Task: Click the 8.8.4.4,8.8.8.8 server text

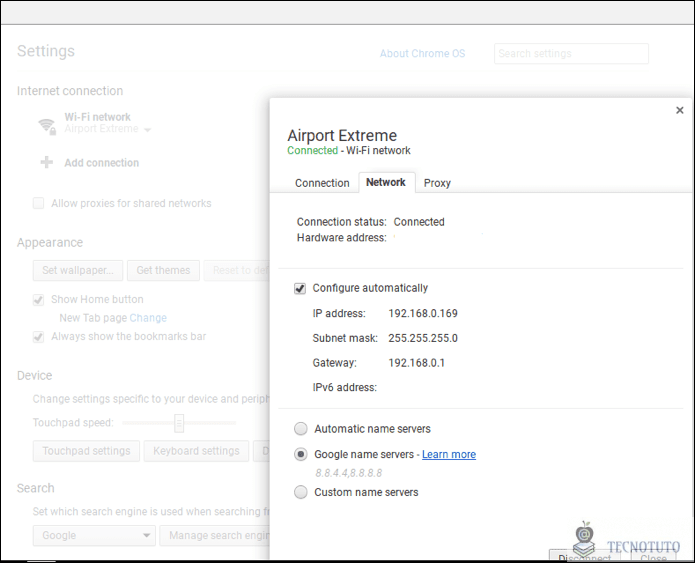Action: click(x=348, y=473)
